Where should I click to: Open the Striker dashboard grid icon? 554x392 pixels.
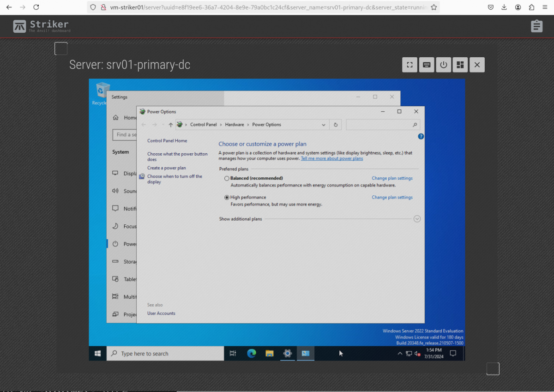460,65
